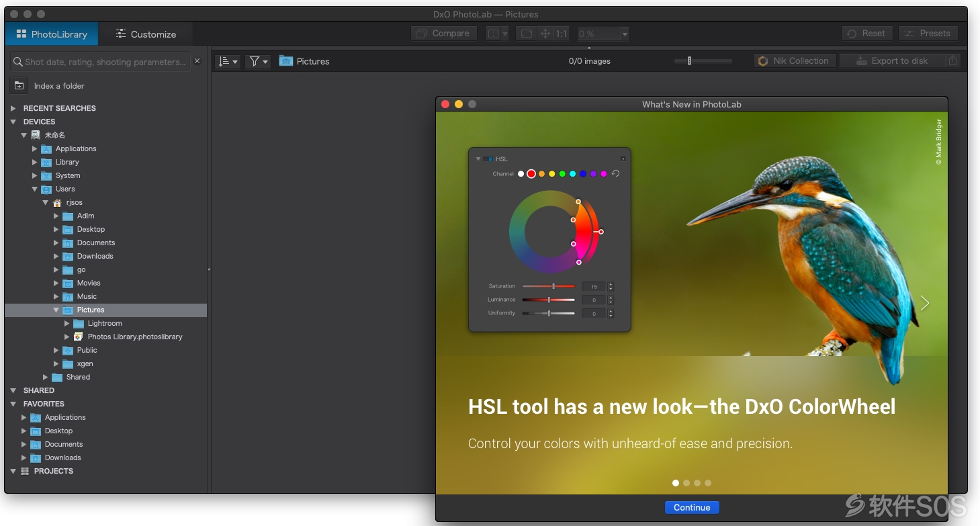Open the zoom percentage dropdown arrow
980x526 pixels.
625,34
